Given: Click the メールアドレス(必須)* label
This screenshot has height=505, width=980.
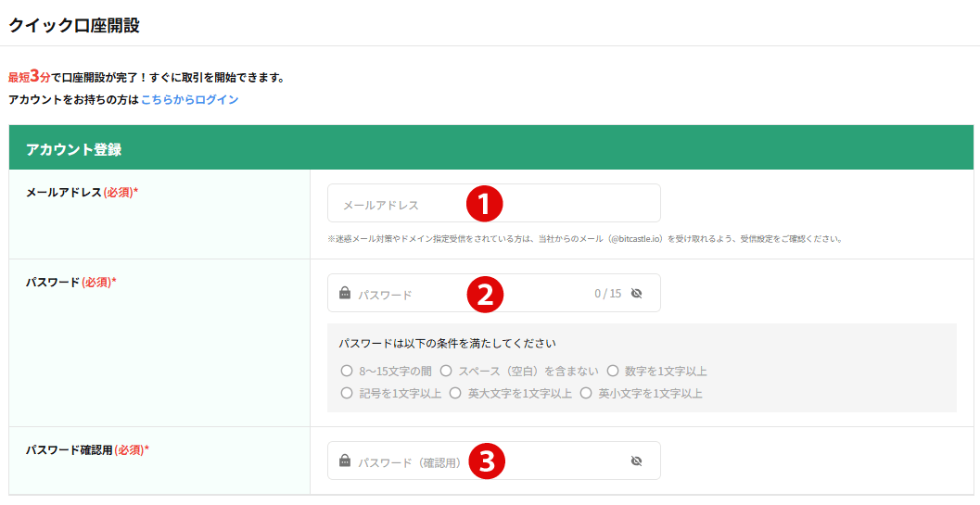Looking at the screenshot, I should [x=82, y=193].
